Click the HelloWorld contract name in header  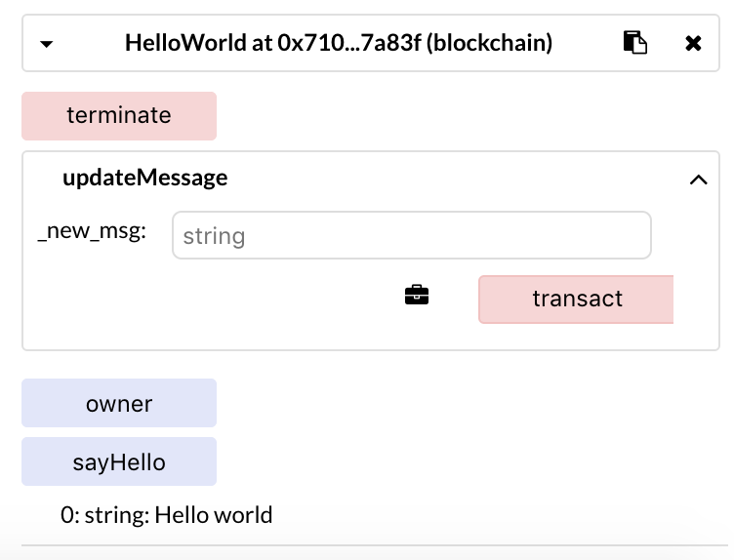[x=185, y=43]
